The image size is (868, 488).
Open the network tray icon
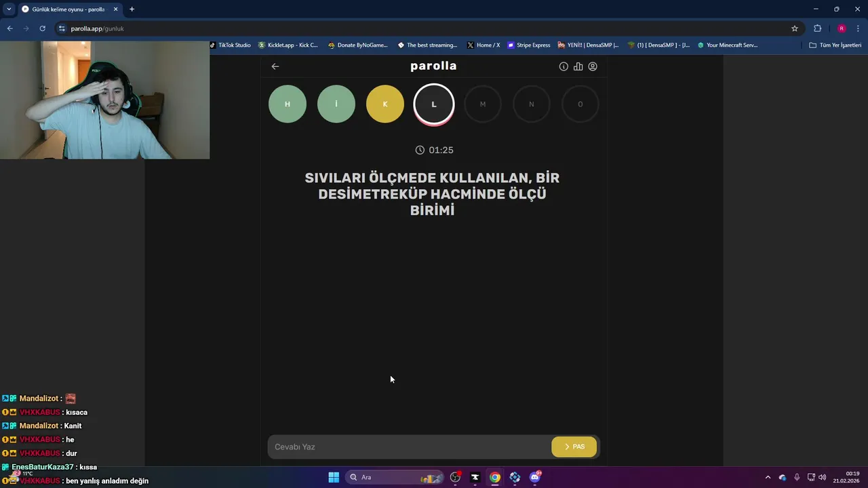point(811,477)
